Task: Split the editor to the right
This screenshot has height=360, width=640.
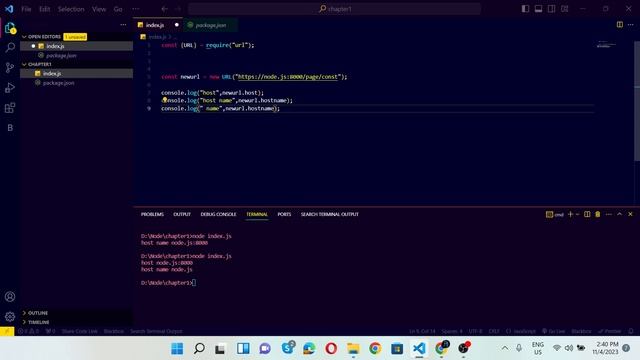Action: 620,24
